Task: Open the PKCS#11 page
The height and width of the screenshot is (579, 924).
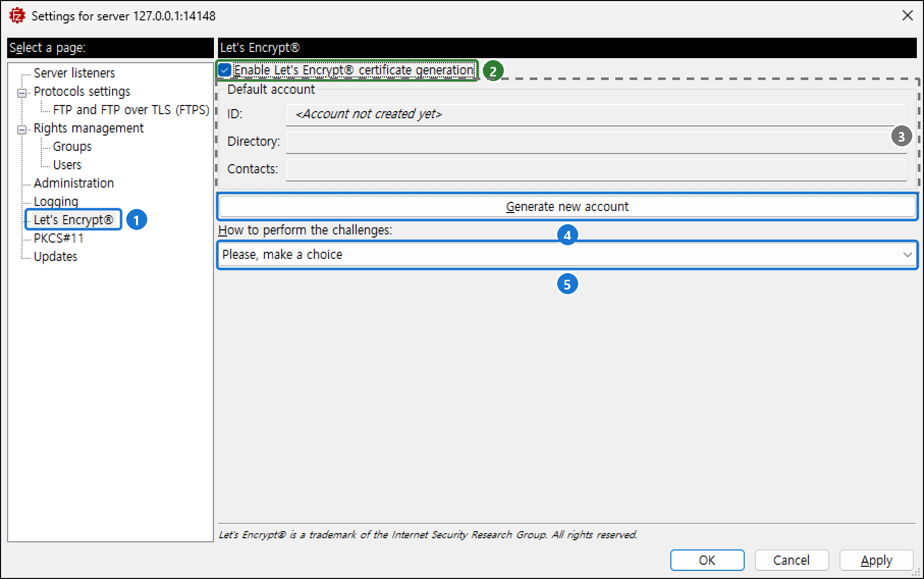Action: click(x=59, y=239)
